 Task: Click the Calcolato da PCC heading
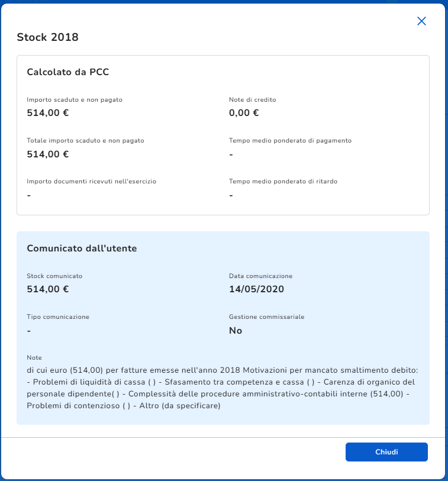click(68, 72)
